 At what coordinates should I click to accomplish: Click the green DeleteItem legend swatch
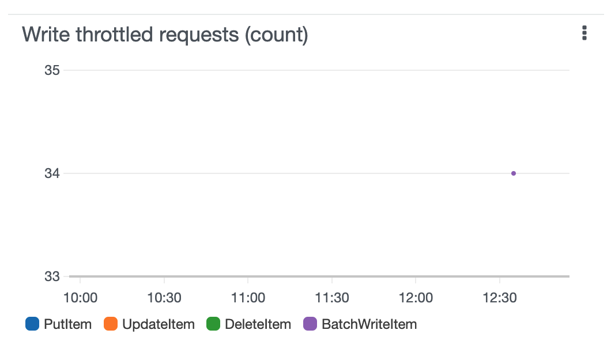tap(213, 324)
